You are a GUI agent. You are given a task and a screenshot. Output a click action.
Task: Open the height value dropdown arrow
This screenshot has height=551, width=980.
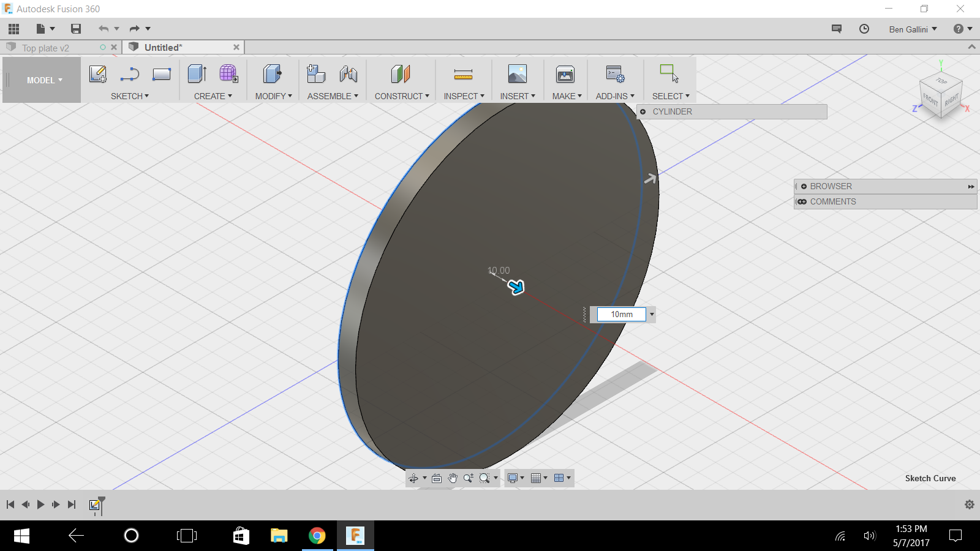point(652,314)
